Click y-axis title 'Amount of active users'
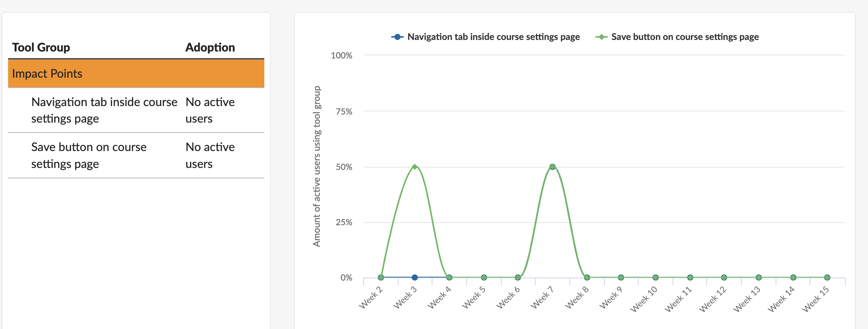868x329 pixels. click(x=317, y=166)
